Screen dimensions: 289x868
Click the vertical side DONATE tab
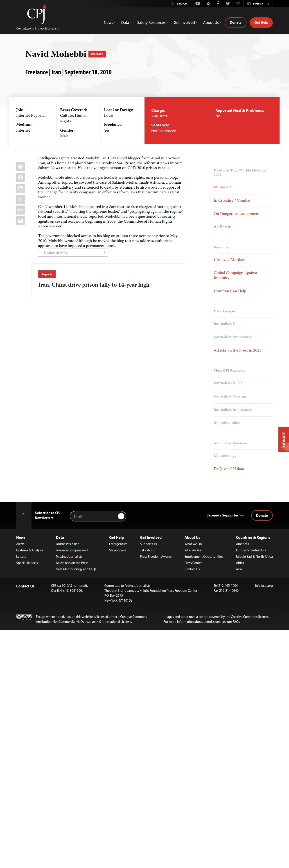284,439
